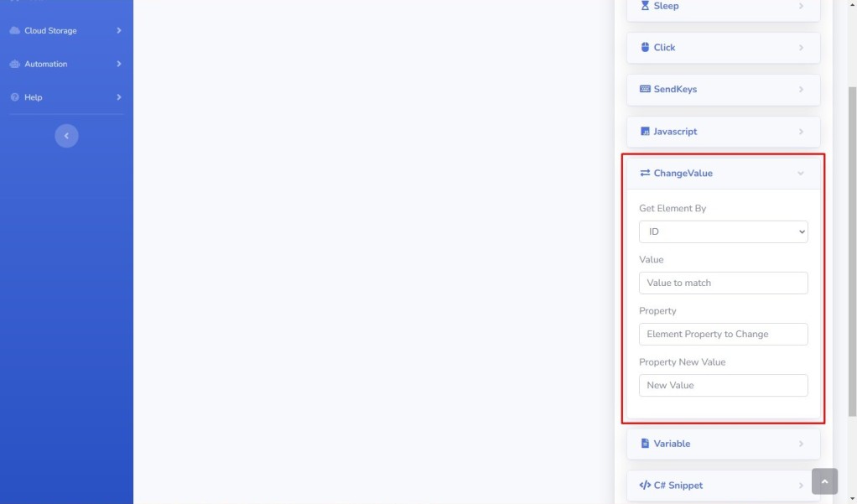This screenshot has height=504, width=857.
Task: Click the SendKeys keyboard icon
Action: pos(645,89)
